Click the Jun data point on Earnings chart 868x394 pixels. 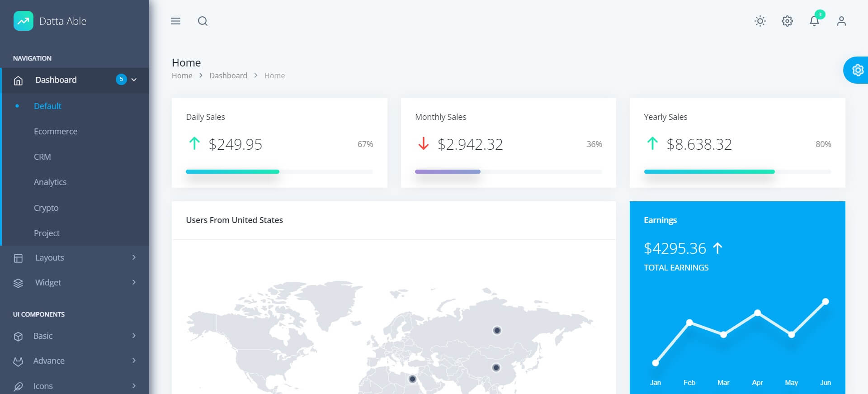(x=826, y=301)
